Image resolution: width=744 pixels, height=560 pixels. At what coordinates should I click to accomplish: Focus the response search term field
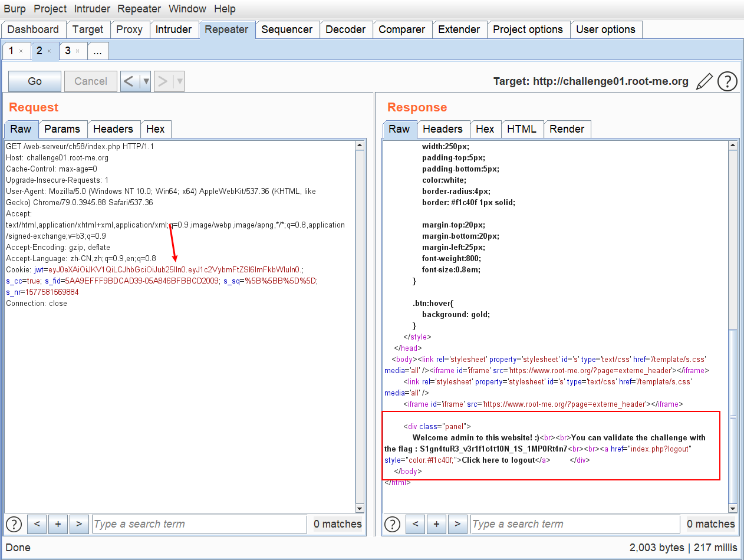point(575,523)
